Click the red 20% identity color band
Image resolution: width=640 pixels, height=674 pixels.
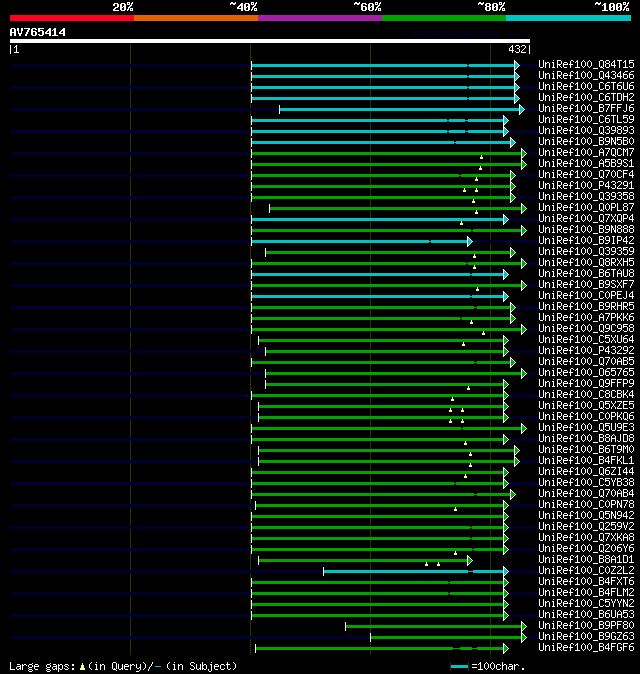pos(72,18)
